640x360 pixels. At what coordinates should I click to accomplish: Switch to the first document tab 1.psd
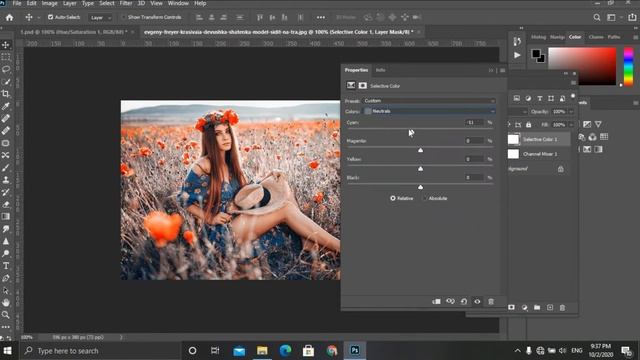pos(74,31)
